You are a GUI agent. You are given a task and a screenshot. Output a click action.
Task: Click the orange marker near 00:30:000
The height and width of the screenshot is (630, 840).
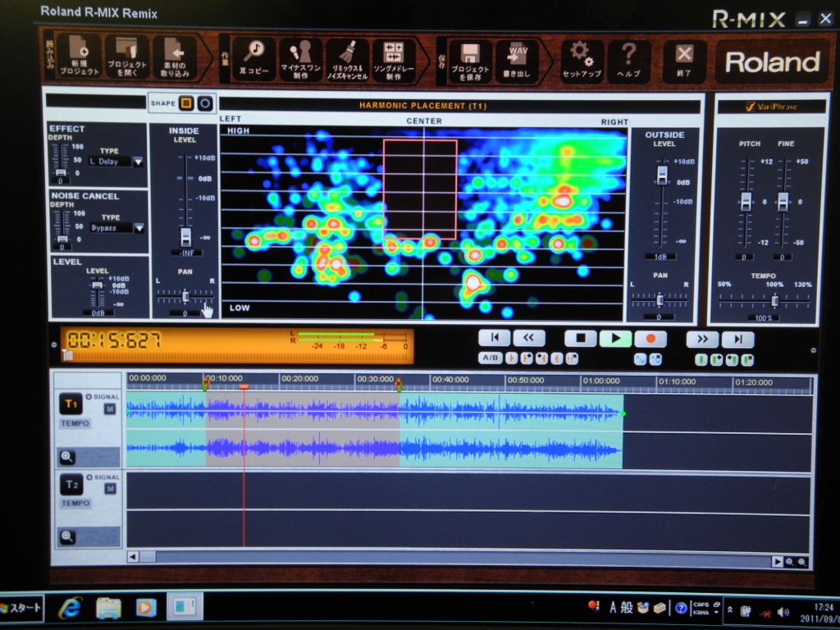tap(398, 384)
